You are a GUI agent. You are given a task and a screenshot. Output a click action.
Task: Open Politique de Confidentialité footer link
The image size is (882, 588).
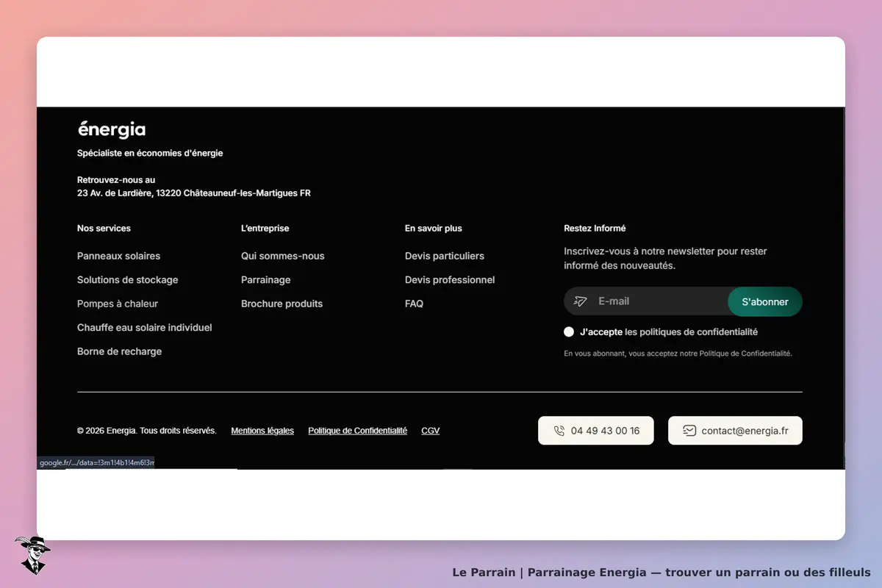click(x=357, y=431)
